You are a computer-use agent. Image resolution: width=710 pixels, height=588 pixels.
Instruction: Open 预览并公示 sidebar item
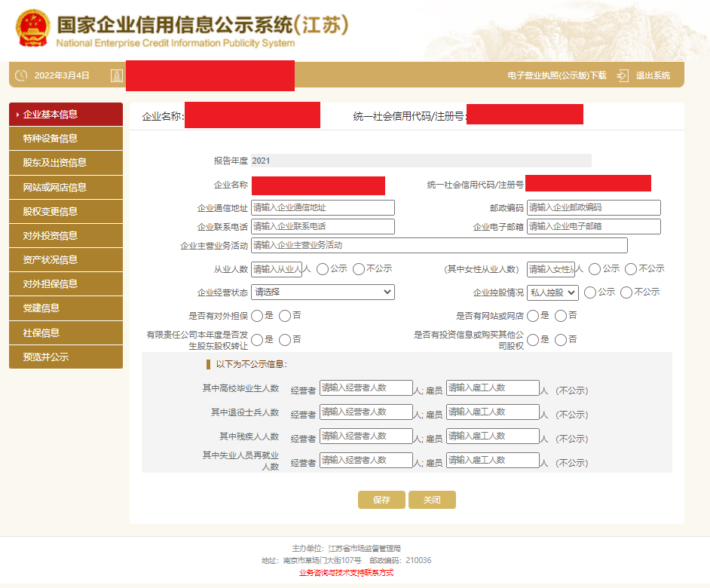[x=66, y=357]
